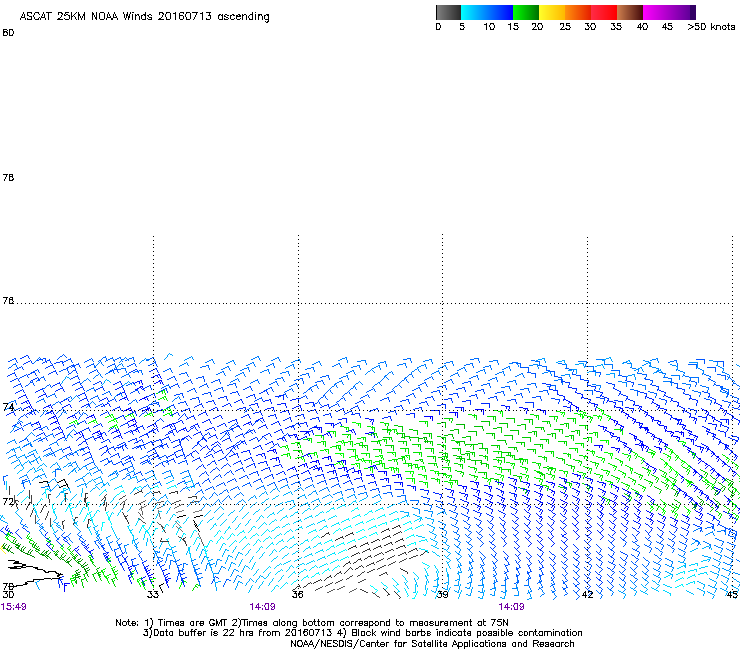Click the "10" label under the color bar
The image size is (740, 650).
[489, 27]
